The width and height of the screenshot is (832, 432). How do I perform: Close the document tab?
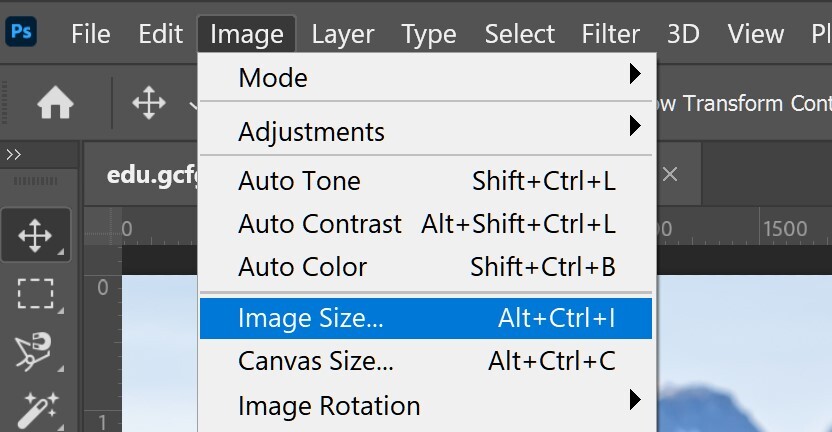tap(670, 174)
